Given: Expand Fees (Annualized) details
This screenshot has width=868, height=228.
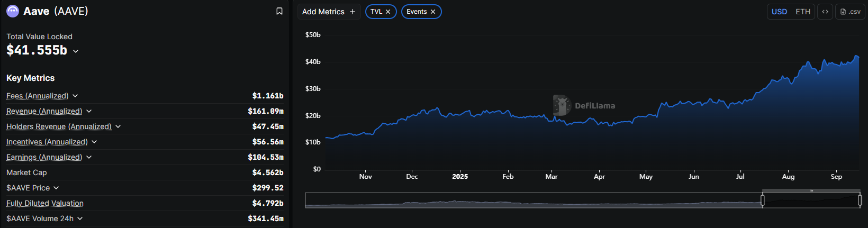Looking at the screenshot, I should point(75,96).
